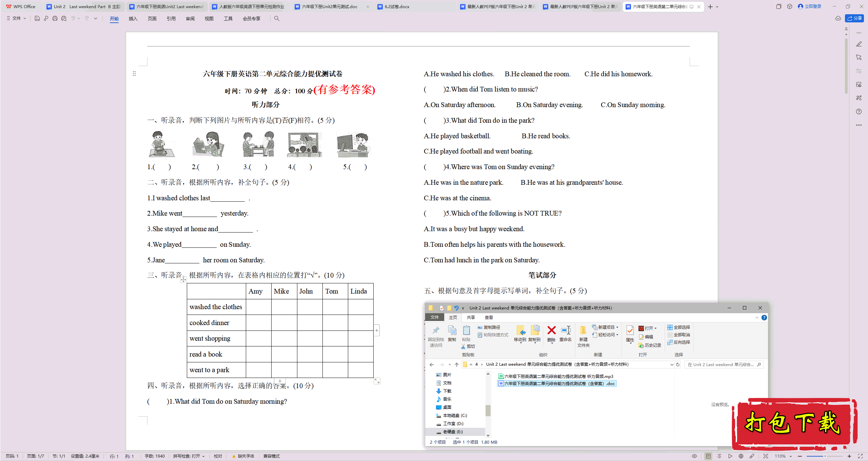This screenshot has width=868, height=461.
Task: Open the help question icon in right sidebar
Action: coord(859,112)
